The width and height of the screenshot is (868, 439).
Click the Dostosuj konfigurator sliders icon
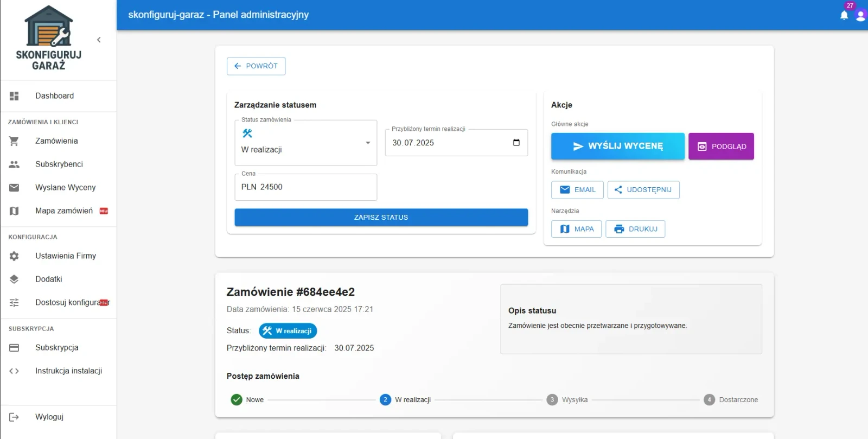tap(14, 303)
